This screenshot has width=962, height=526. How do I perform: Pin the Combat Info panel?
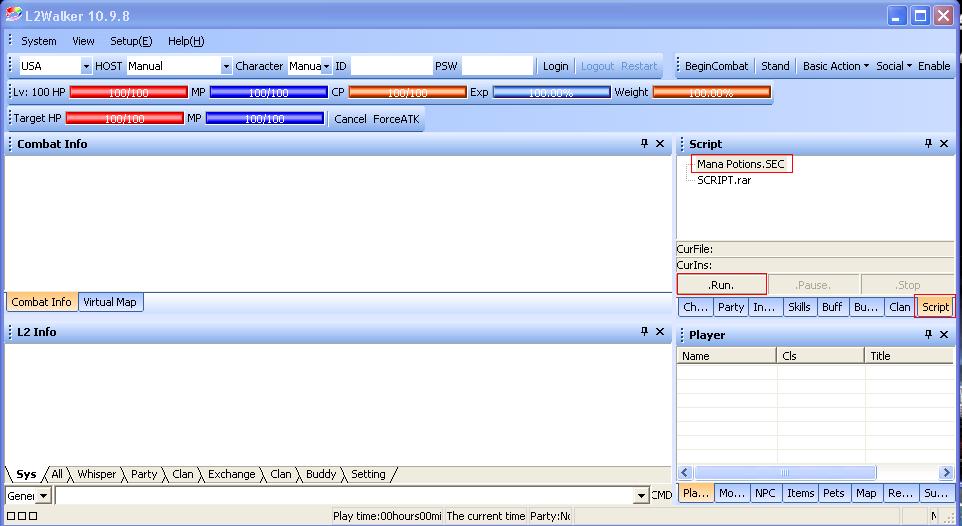pyautogui.click(x=644, y=143)
